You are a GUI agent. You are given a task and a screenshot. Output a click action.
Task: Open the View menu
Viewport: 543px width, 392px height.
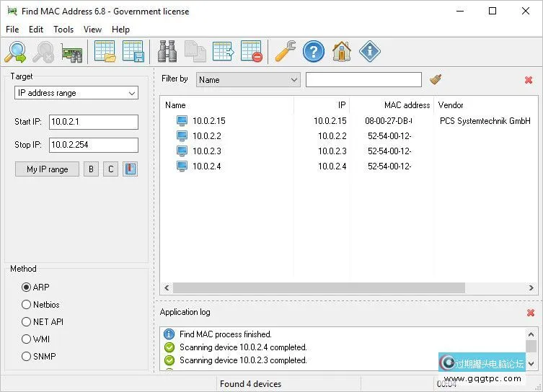point(92,30)
